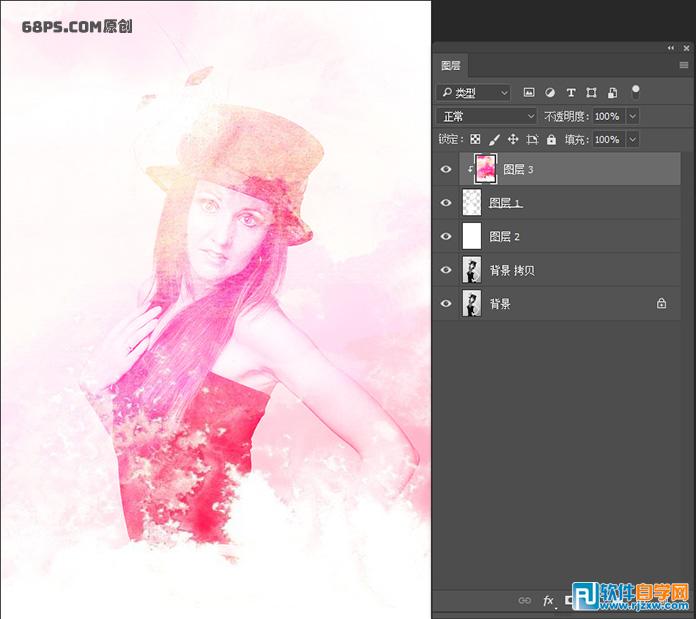Click lock image pixels brush icon
This screenshot has width=696, height=619.
494,140
